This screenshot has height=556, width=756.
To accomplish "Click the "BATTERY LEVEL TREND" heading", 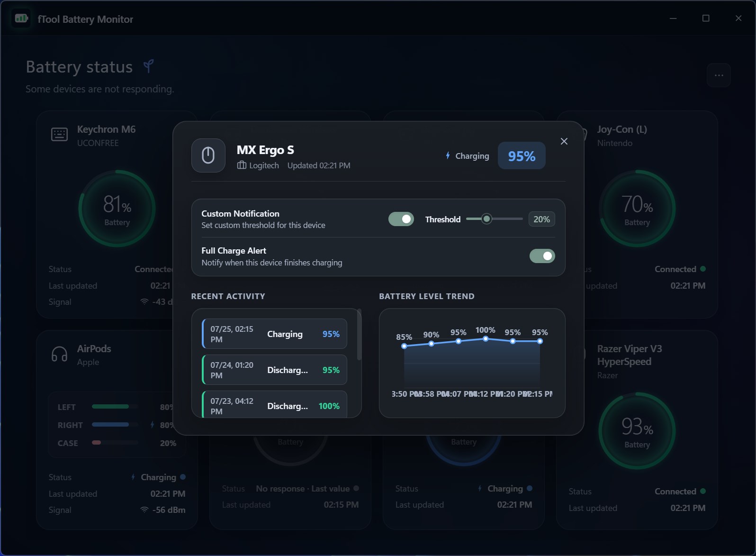I will point(427,296).
